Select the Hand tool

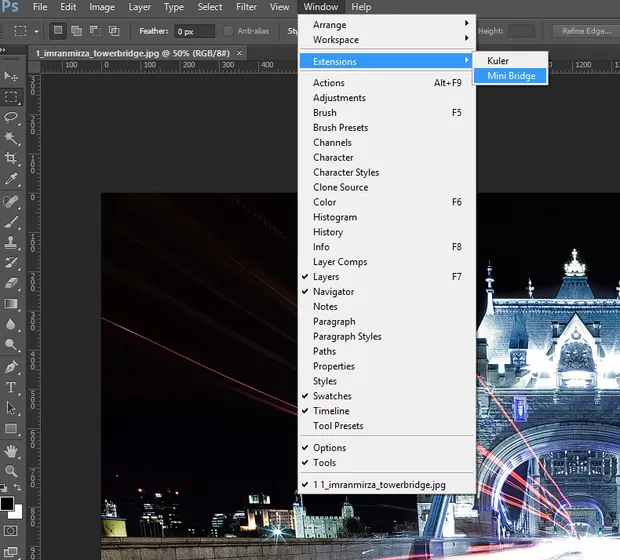click(12, 449)
